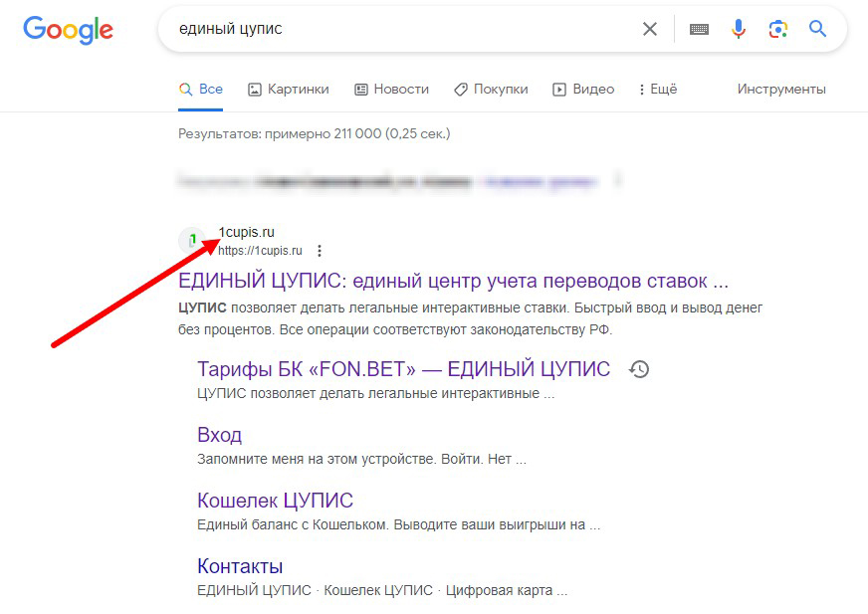The width and height of the screenshot is (868, 614).
Task: Open result options three-dot menu by 1cupis.ru
Action: coord(320,251)
